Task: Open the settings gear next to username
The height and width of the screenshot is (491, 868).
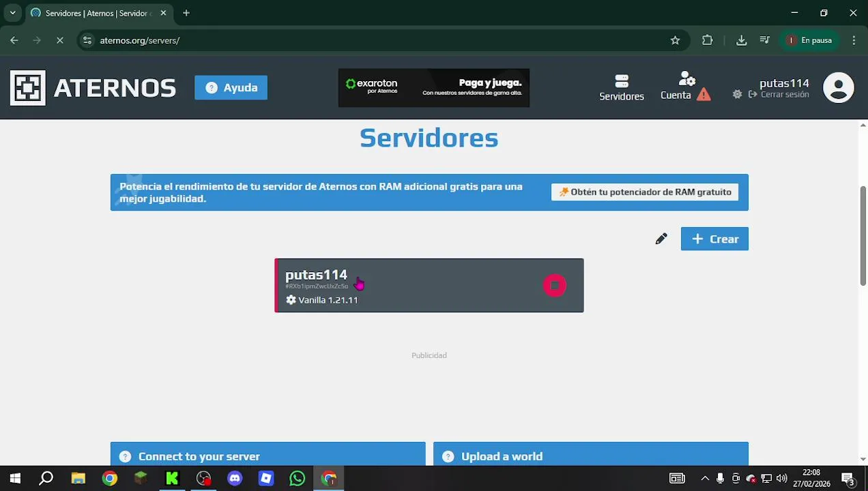Action: point(737,94)
